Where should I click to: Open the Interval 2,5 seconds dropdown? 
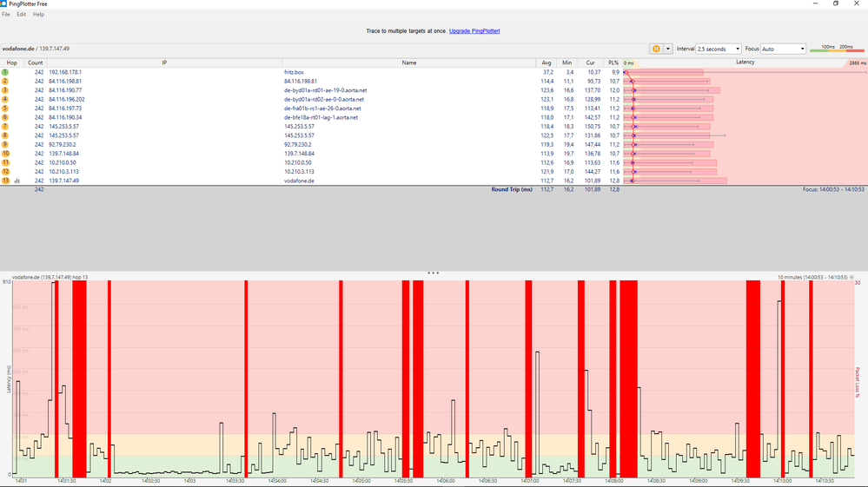(x=719, y=49)
